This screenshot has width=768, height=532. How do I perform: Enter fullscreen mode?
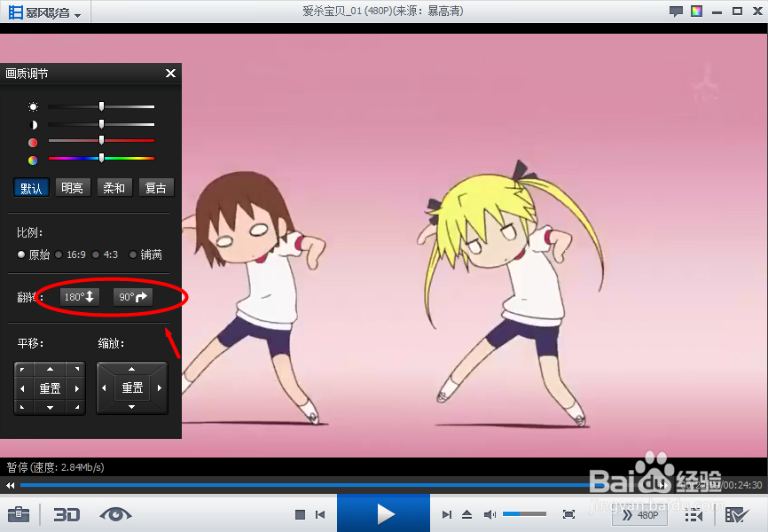tap(568, 514)
